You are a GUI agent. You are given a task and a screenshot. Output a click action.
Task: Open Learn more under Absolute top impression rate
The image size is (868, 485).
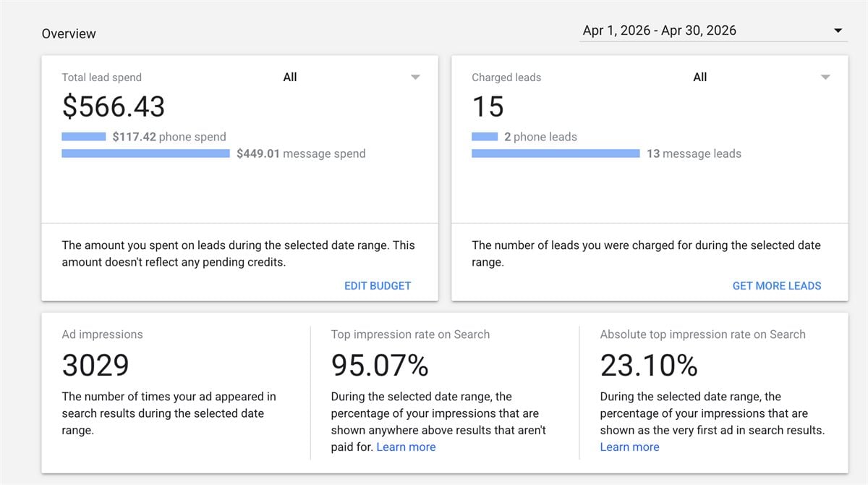point(629,447)
